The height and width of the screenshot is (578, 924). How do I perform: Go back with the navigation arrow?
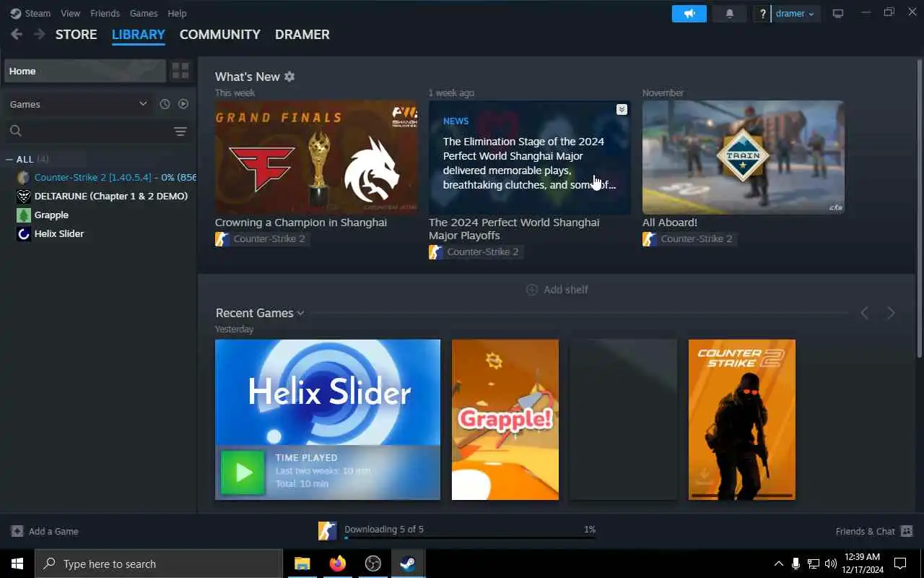(x=17, y=34)
